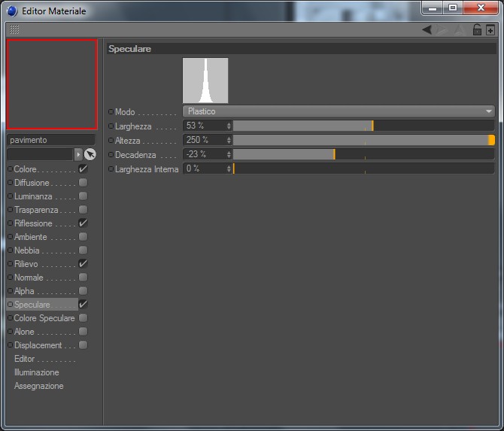This screenshot has width=504, height=431.
Task: Open the Editor settings entry
Action: 24,359
